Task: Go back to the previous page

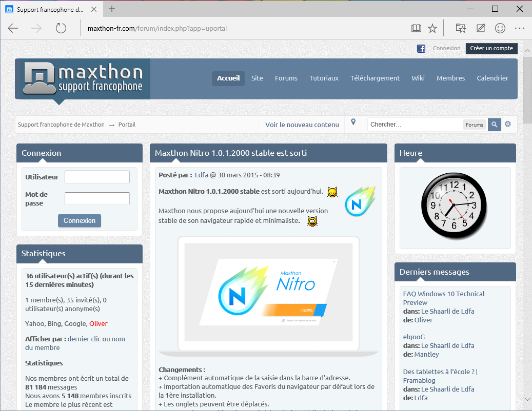Action: point(13,28)
